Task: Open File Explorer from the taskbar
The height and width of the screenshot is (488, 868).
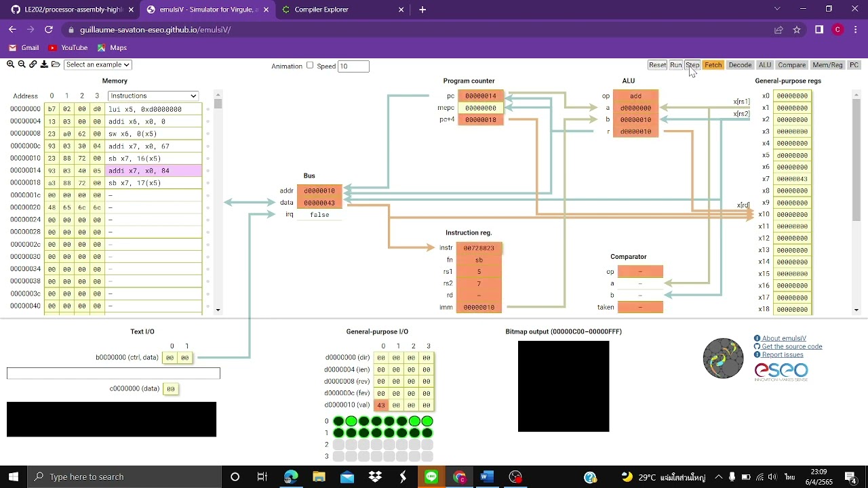Action: click(319, 476)
